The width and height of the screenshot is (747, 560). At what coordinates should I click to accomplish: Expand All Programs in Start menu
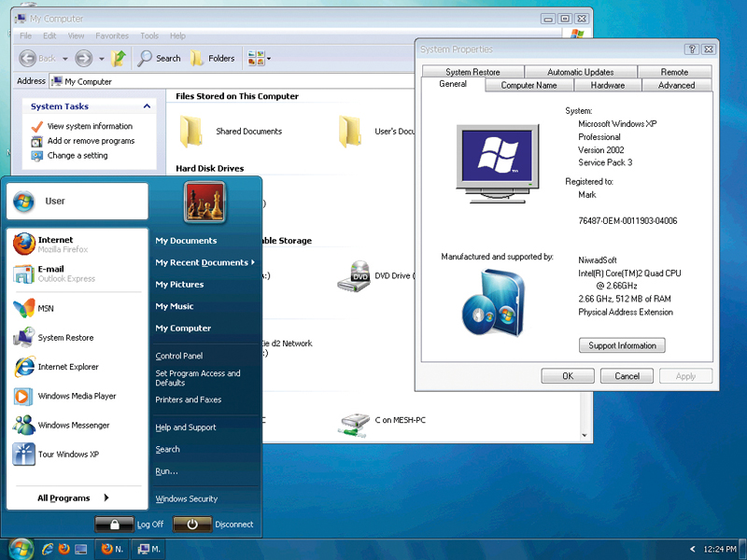point(74,497)
